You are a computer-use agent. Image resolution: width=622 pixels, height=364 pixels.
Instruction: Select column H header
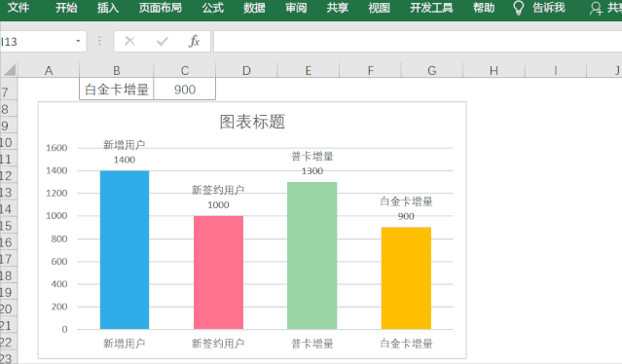494,70
